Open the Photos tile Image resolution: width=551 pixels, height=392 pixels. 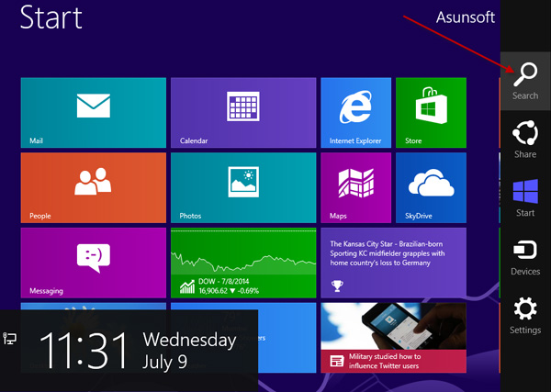[x=243, y=187]
